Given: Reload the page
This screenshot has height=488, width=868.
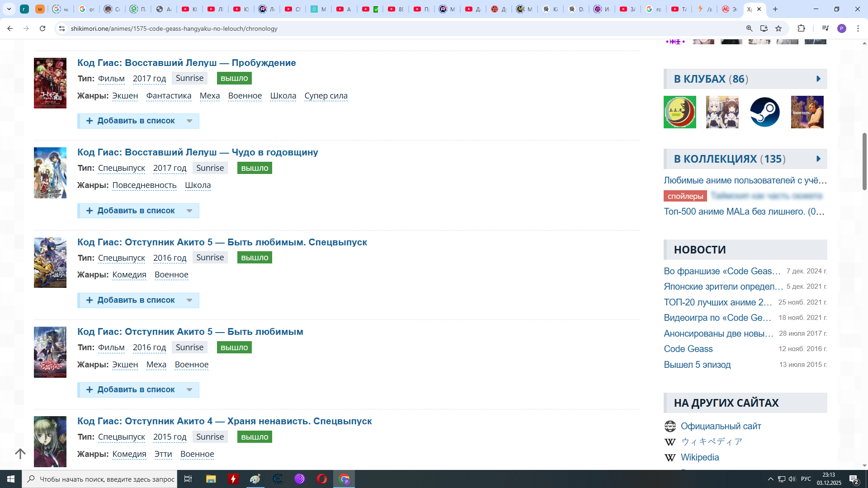Looking at the screenshot, I should [42, 28].
